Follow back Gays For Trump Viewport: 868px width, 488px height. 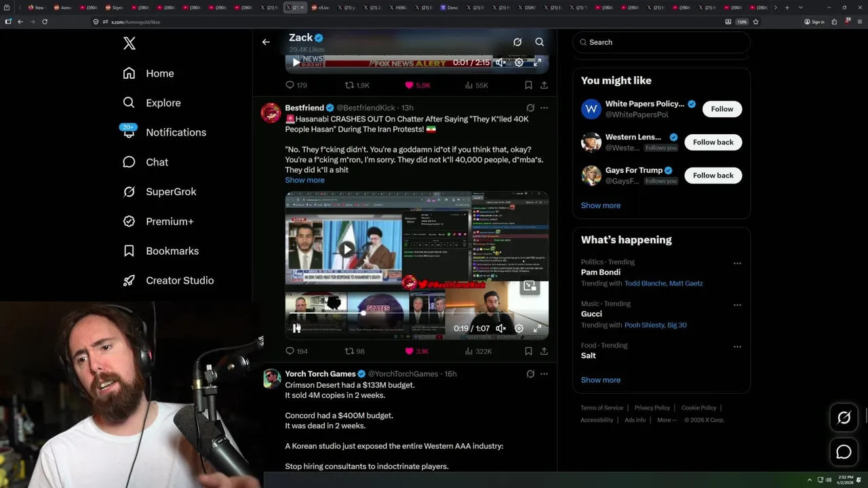(713, 176)
